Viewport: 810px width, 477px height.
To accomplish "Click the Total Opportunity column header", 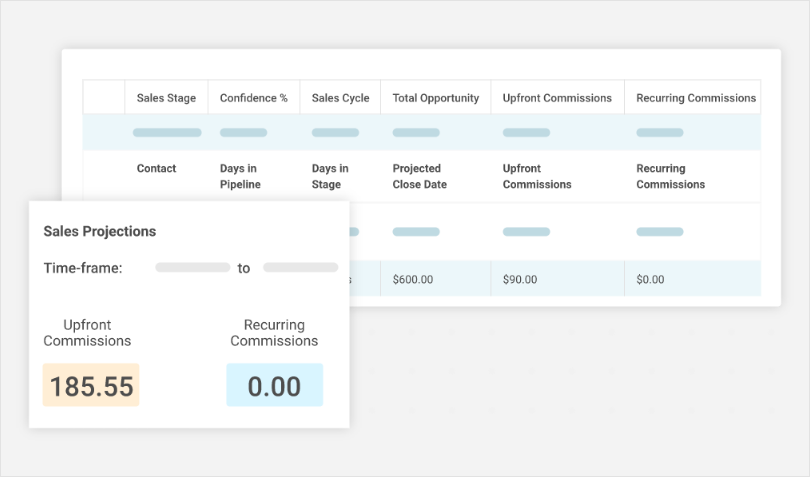I will coord(435,98).
